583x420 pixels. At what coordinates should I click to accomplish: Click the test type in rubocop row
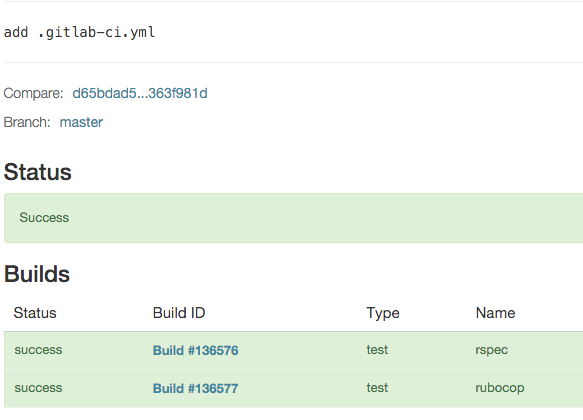pos(377,387)
